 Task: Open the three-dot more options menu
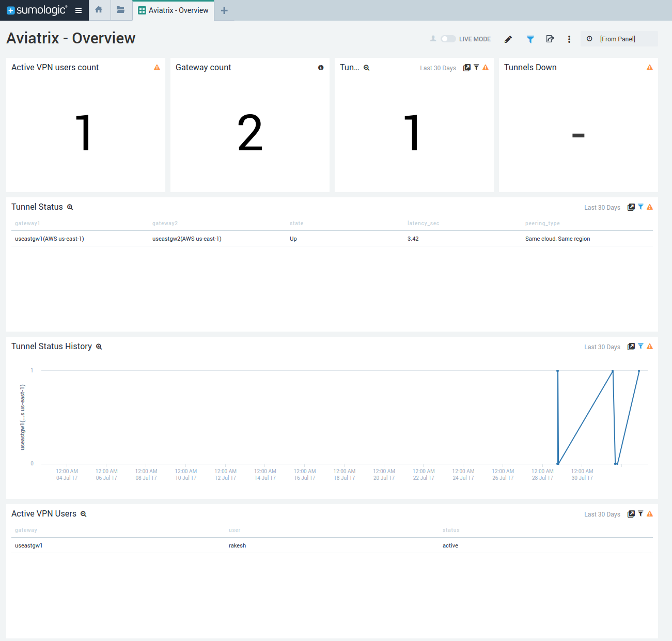point(569,39)
